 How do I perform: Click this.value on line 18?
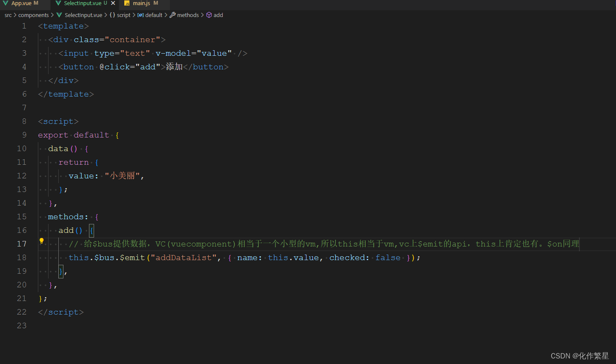click(x=293, y=258)
